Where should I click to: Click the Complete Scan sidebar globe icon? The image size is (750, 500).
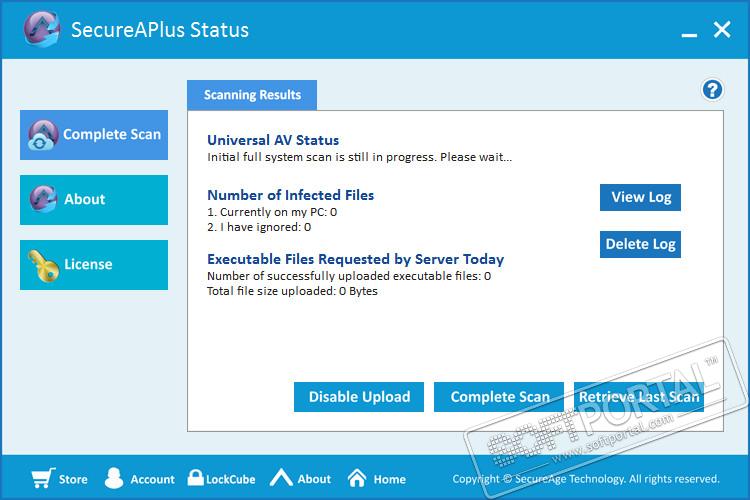coord(42,135)
